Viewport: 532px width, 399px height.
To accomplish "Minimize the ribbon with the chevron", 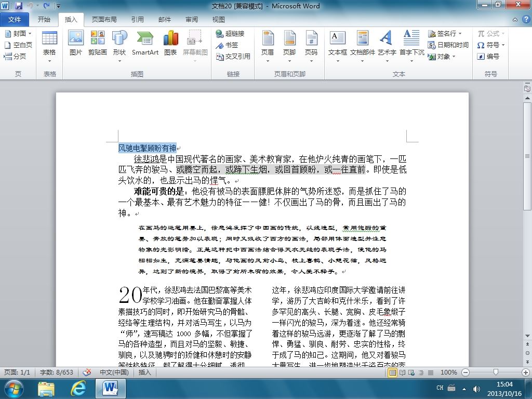I will pos(515,20).
